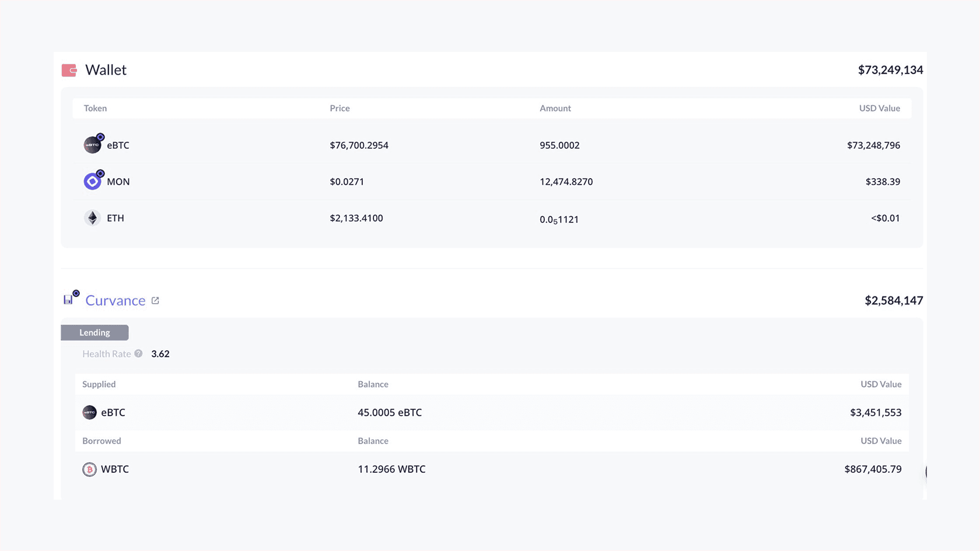Select the ETH row amount value

(x=559, y=219)
